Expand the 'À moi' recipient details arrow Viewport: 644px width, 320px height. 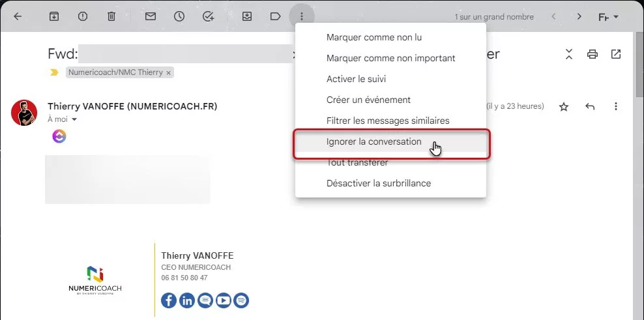[x=74, y=120]
